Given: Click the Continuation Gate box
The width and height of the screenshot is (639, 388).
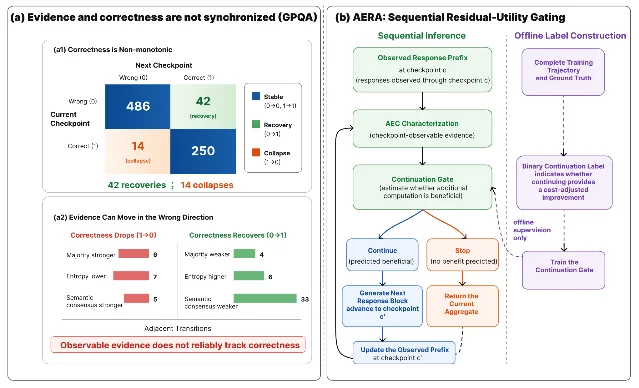Looking at the screenshot, I should coord(422,187).
